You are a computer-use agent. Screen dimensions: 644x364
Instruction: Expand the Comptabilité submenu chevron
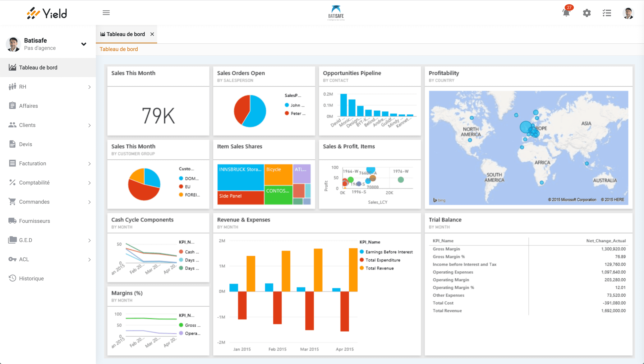coord(90,183)
